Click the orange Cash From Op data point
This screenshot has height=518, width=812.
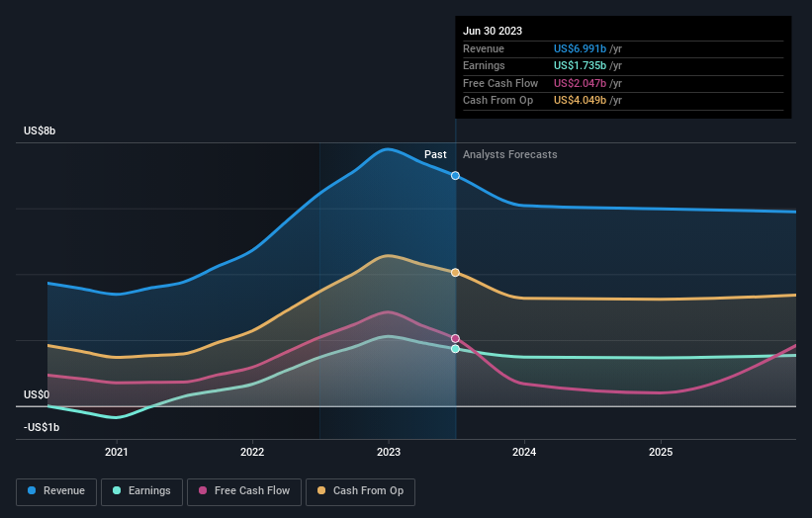pyautogui.click(x=455, y=273)
